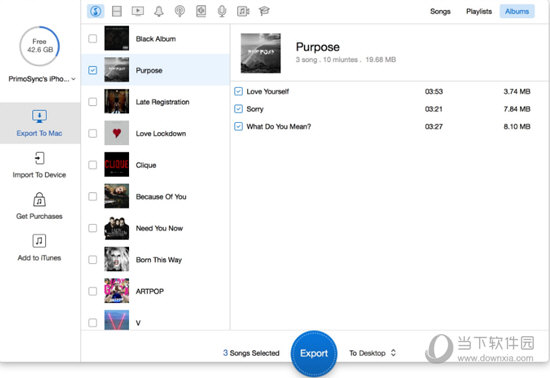Viewport: 550px width, 378px height.
Task: Check the Clique album checkbox
Action: 93,165
